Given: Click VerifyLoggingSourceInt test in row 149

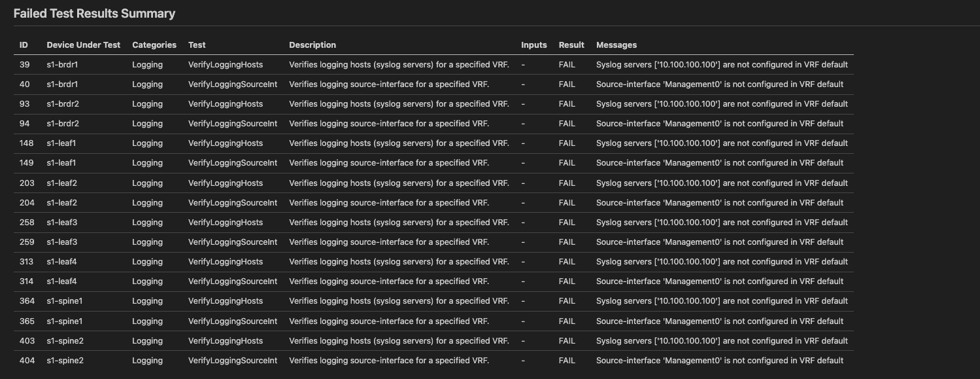Looking at the screenshot, I should 233,163.
